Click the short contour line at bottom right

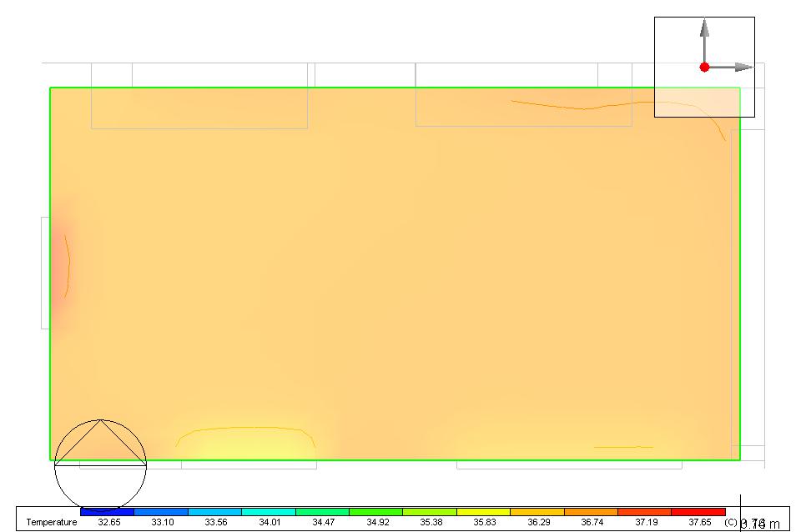[x=623, y=447]
